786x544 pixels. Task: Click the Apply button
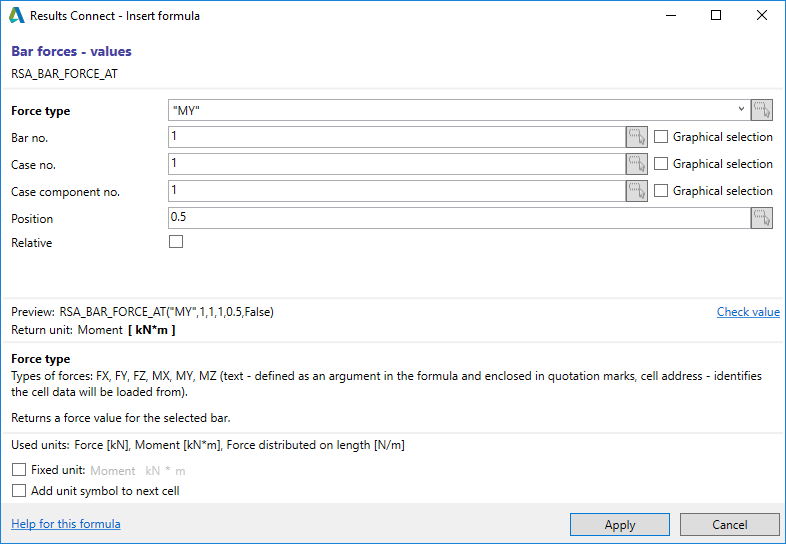tap(620, 524)
